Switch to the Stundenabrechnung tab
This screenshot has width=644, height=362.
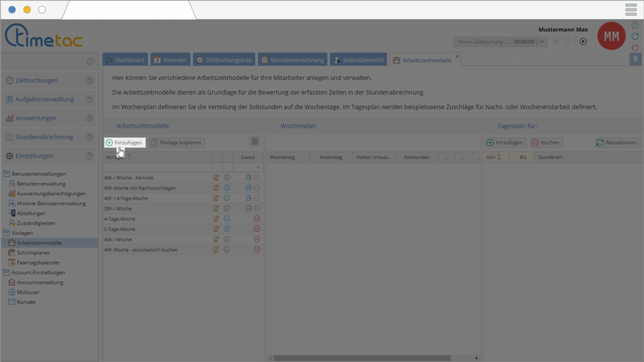click(x=292, y=60)
